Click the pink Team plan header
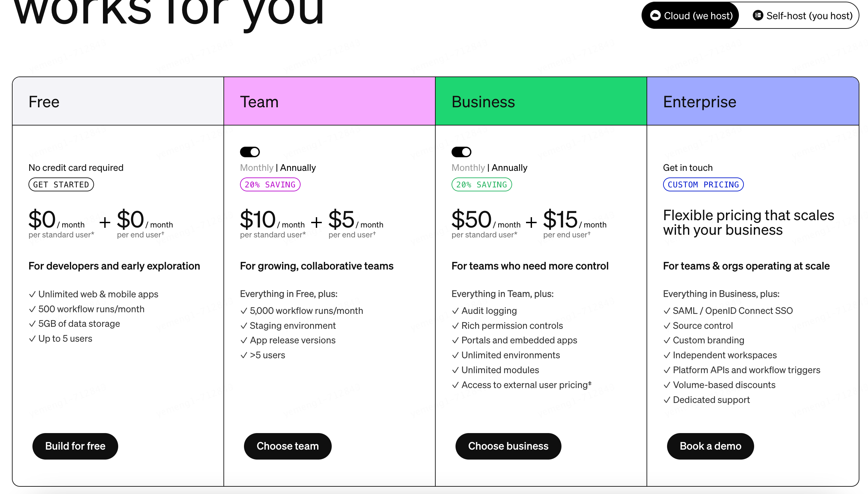This screenshot has height=494, width=868. click(x=329, y=101)
